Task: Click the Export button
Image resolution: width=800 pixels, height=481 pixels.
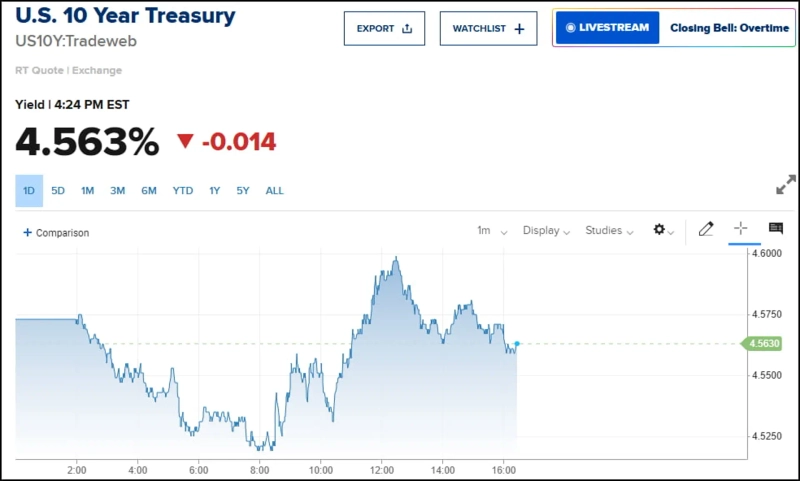Action: 385,28
